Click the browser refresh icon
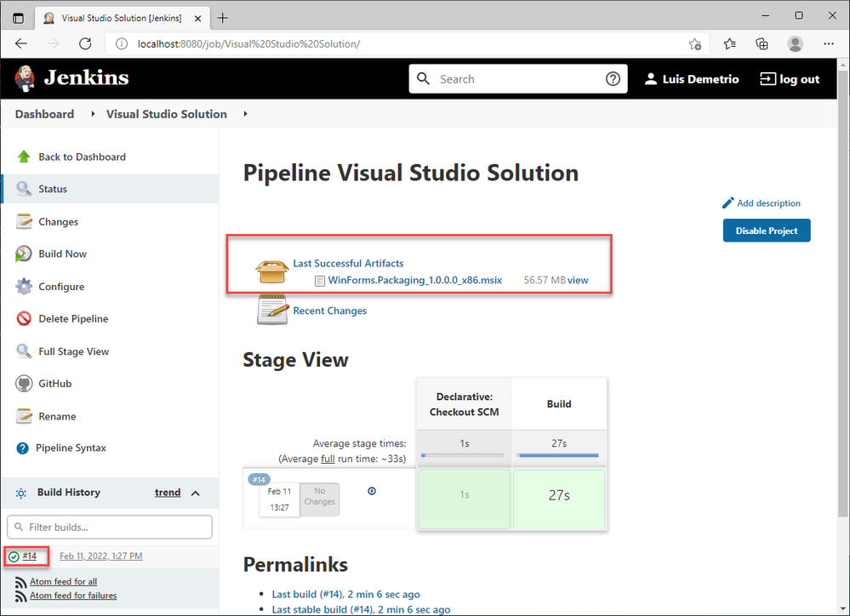 tap(85, 44)
